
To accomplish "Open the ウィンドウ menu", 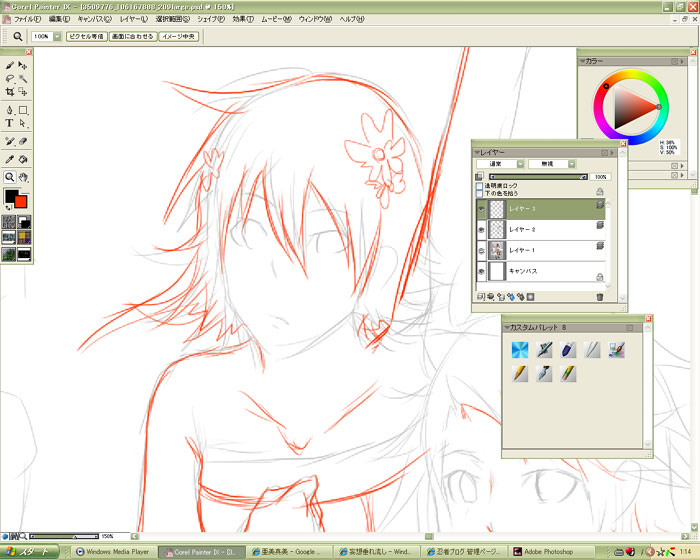I will [x=315, y=19].
